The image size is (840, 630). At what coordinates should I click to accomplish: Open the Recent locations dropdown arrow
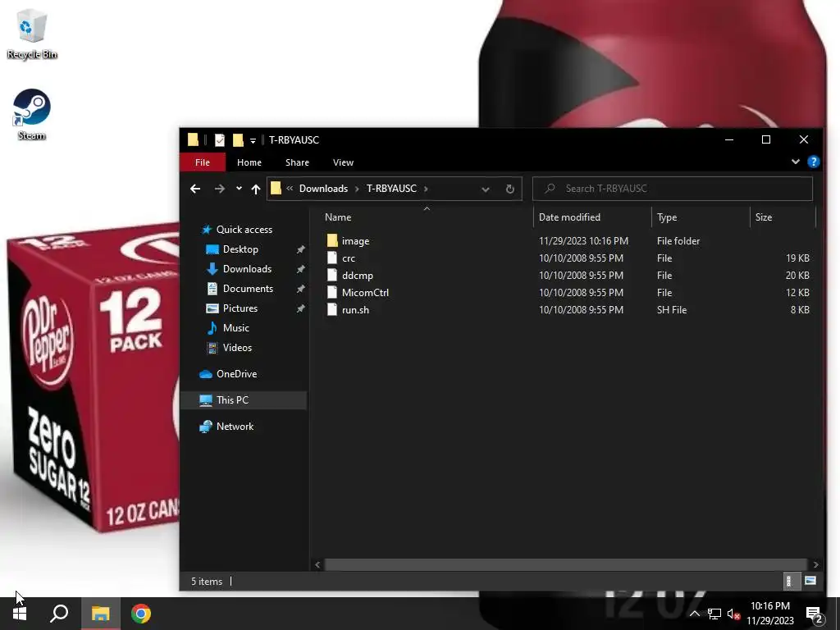tap(239, 189)
